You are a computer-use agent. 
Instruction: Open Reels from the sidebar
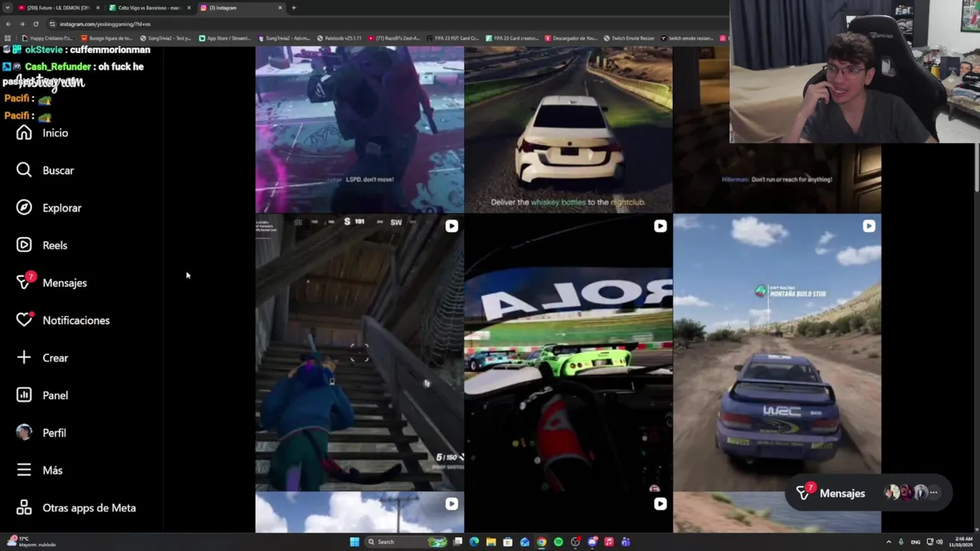(42, 246)
